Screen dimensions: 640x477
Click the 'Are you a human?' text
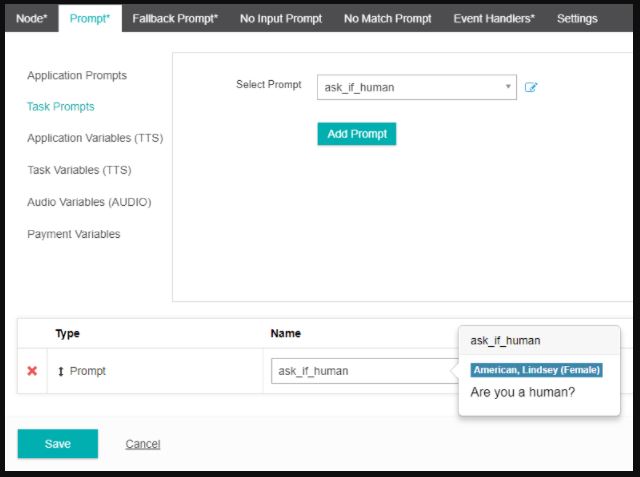(522, 392)
